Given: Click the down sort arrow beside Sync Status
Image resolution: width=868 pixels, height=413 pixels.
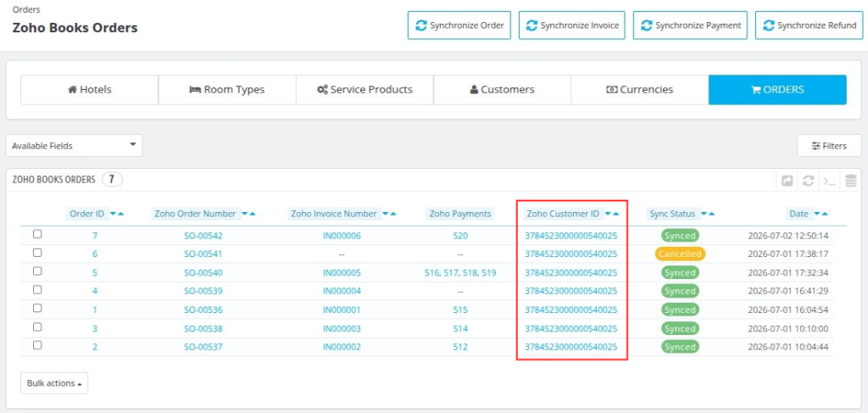Looking at the screenshot, I should (x=704, y=214).
